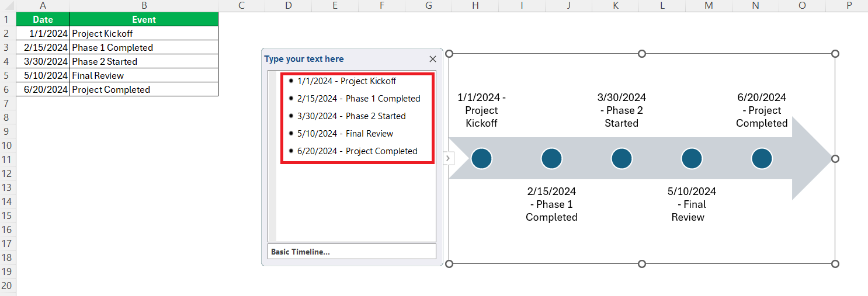Screen dimensions: 868x296
Task: Select cell containing 6/20/2024
Action: (x=43, y=89)
